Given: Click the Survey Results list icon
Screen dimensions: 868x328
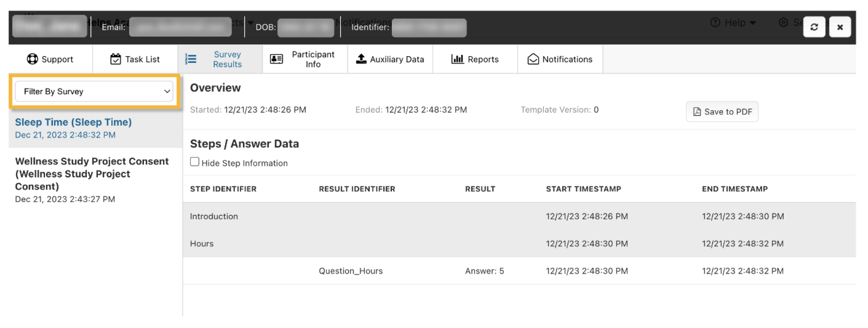Looking at the screenshot, I should [x=191, y=59].
